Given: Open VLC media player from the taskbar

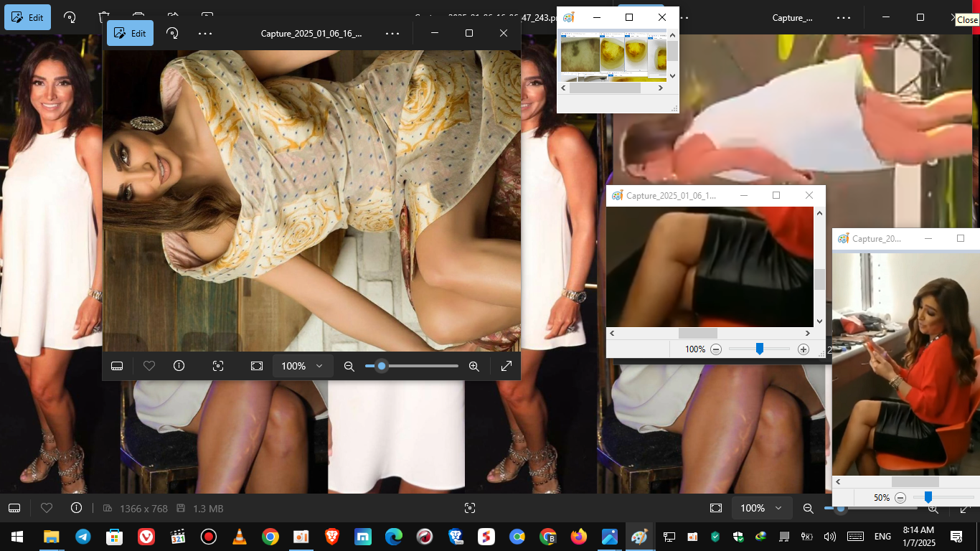Looking at the screenshot, I should (x=239, y=537).
